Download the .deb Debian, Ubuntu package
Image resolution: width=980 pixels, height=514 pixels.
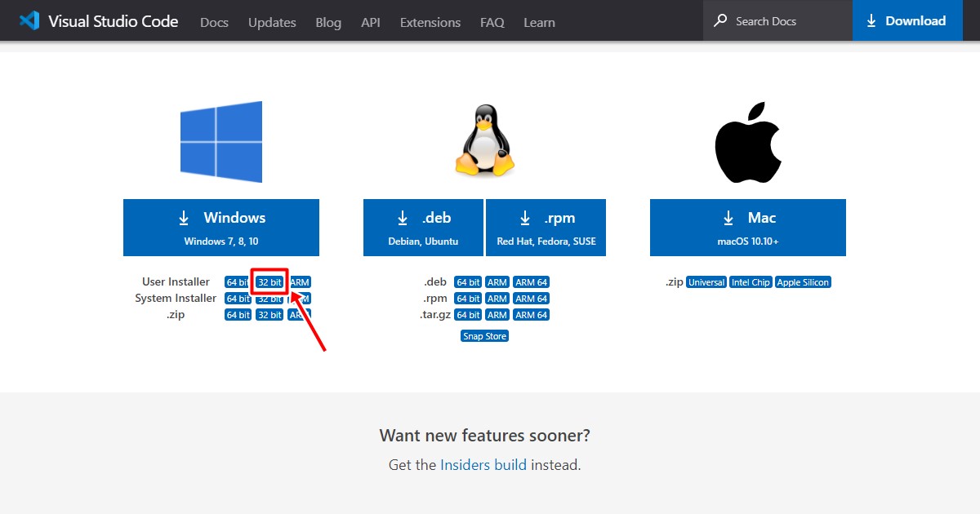click(423, 228)
